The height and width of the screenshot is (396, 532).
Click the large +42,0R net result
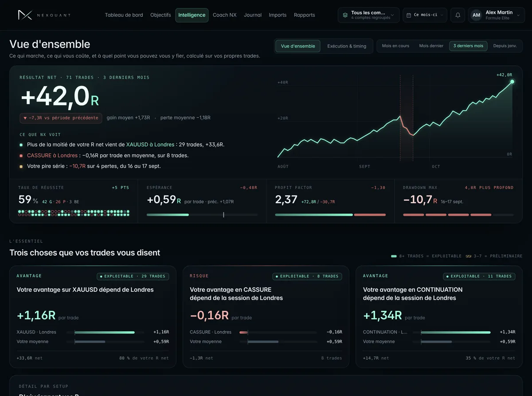[60, 97]
